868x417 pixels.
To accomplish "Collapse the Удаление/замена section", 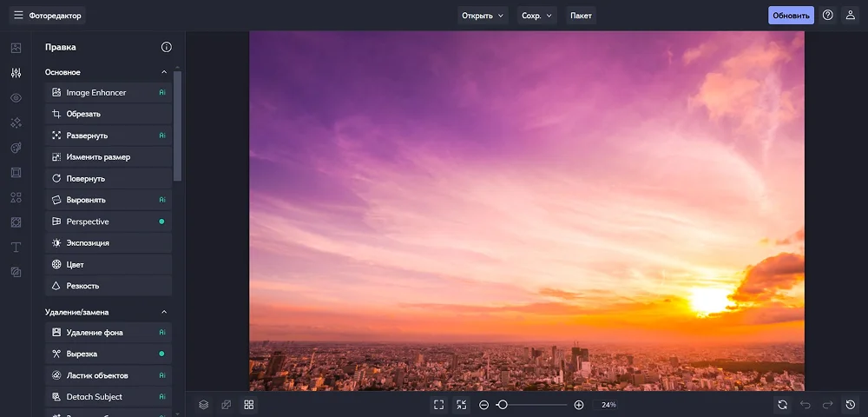I will point(164,312).
